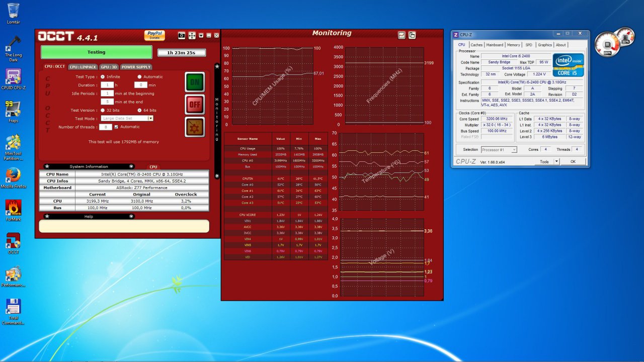Select the FurMark desktop icon

pos(13,211)
